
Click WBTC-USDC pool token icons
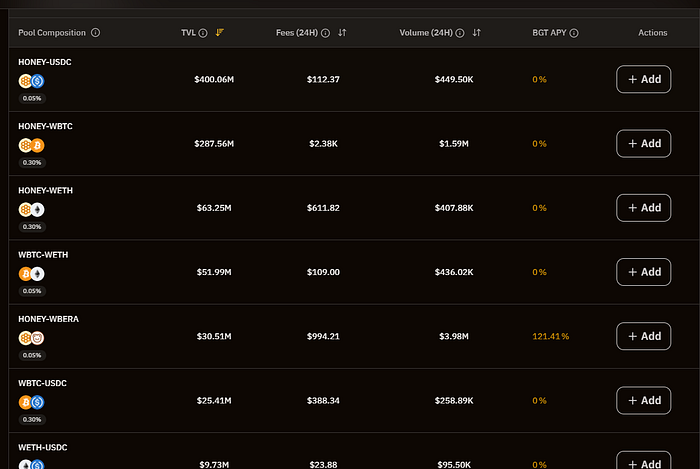click(31, 403)
